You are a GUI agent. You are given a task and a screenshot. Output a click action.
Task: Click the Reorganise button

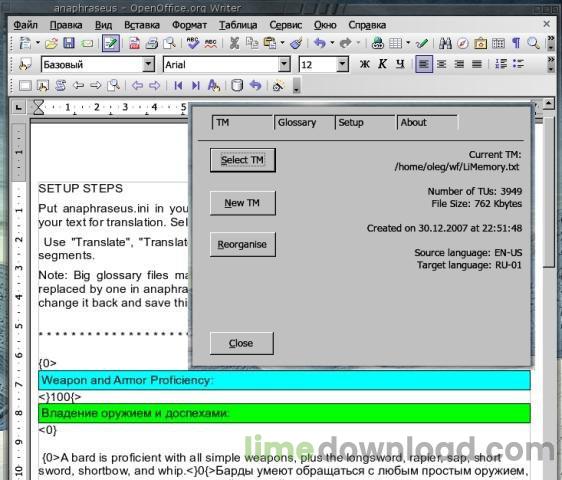pos(243,244)
